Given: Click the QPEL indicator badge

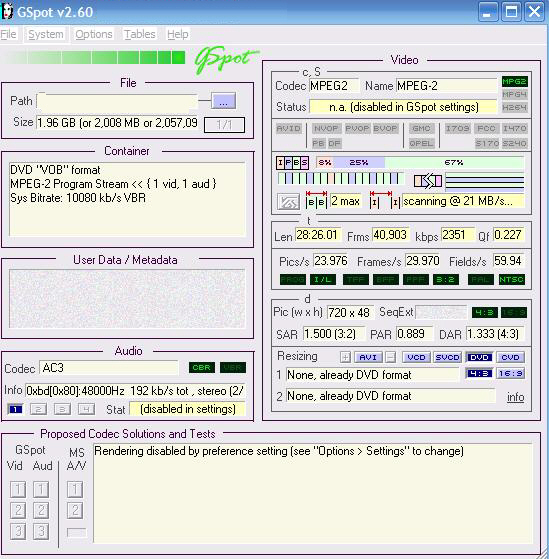Looking at the screenshot, I should pyautogui.click(x=421, y=143).
